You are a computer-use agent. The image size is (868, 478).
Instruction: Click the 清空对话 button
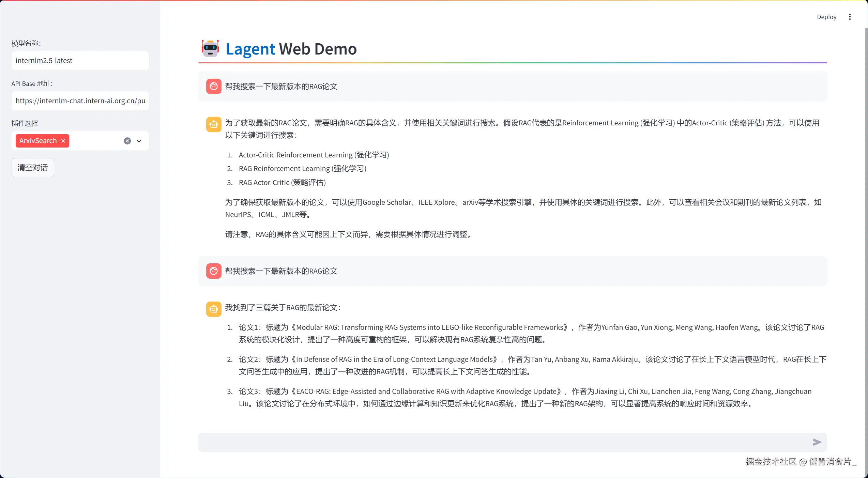33,168
